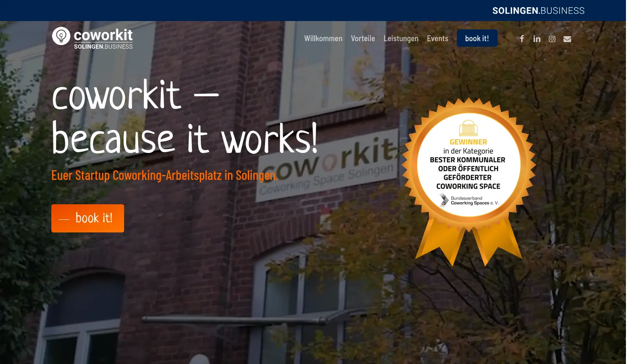Viewport: 631px width, 364px height.
Task: Go to the Willkommen menu item
Action: click(323, 39)
